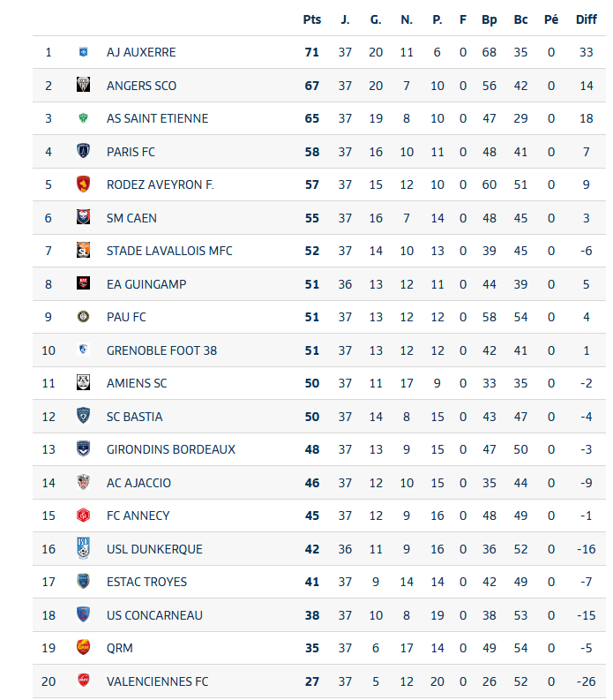
Task: Open the PAU FC team link
Action: 126,317
